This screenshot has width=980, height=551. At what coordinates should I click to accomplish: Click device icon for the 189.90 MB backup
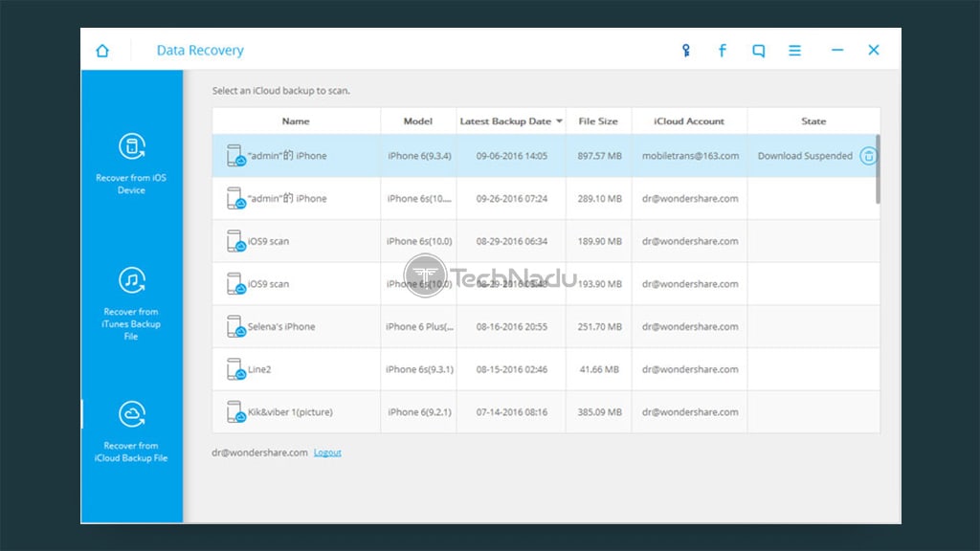pos(235,241)
